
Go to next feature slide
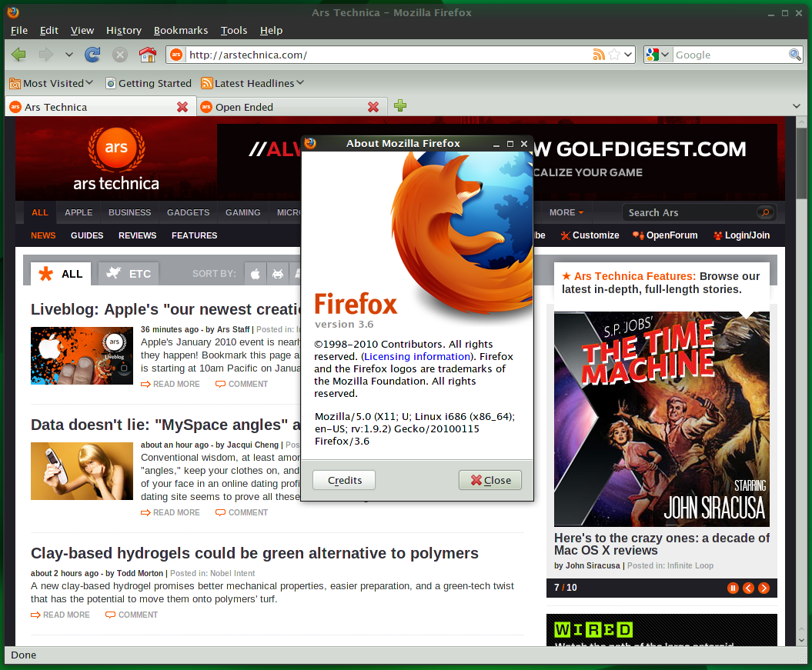[x=764, y=588]
